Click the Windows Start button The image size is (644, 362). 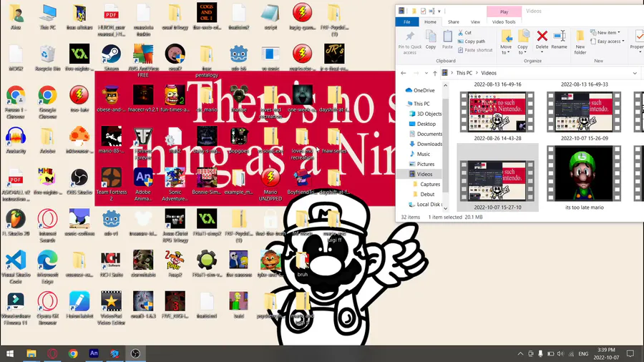tap(10, 353)
